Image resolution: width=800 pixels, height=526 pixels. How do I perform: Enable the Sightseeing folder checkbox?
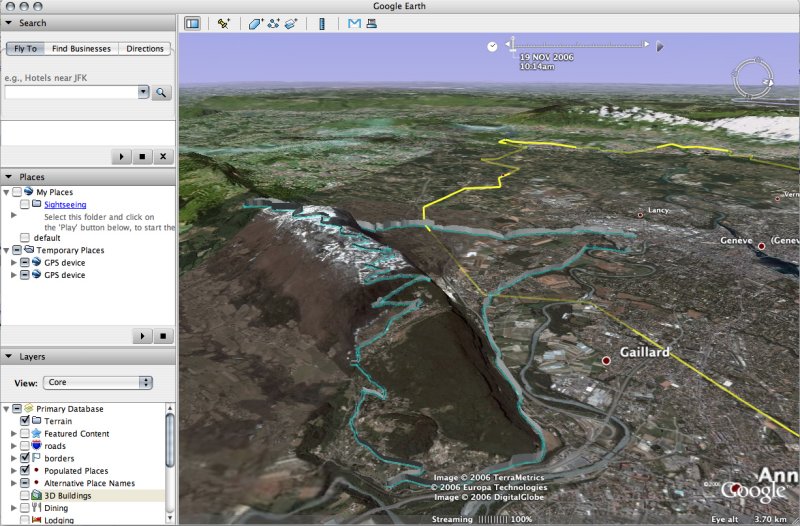24,204
